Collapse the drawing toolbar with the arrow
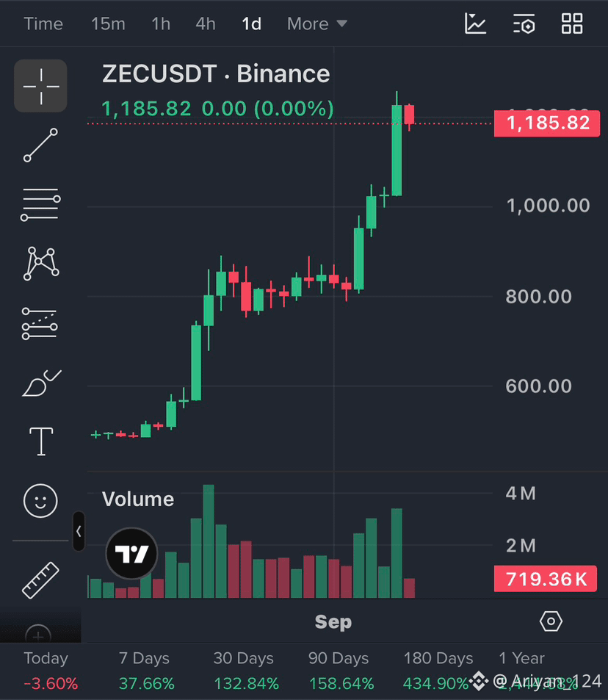 (x=79, y=531)
